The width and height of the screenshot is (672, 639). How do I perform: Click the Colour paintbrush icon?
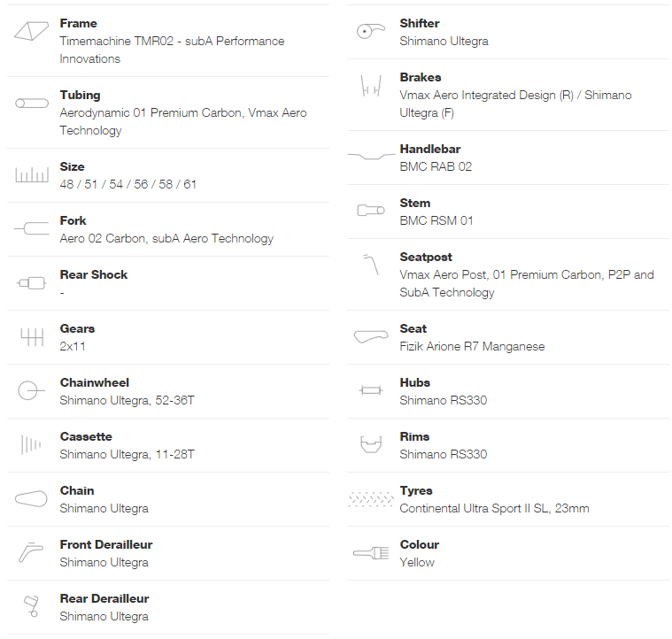coord(371,553)
